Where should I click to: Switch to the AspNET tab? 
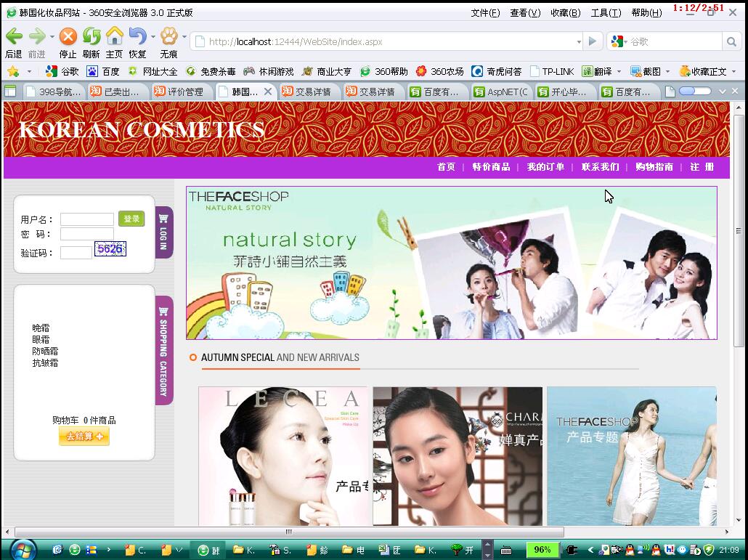pyautogui.click(x=502, y=92)
